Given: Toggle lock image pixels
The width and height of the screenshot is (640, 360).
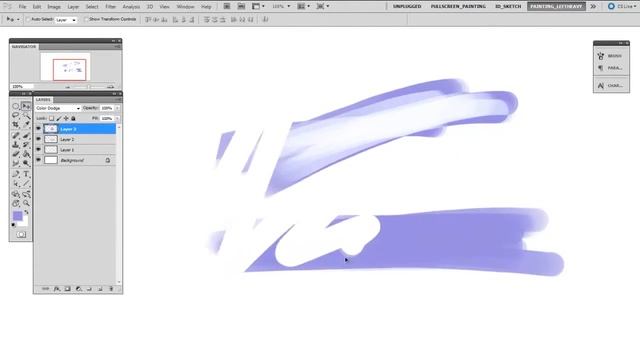Looking at the screenshot, I should [x=59, y=118].
